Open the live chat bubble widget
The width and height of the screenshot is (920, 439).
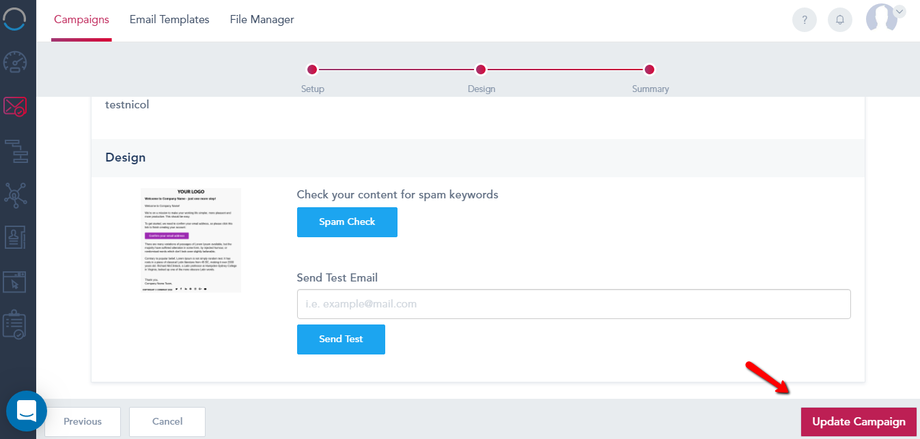(26, 411)
